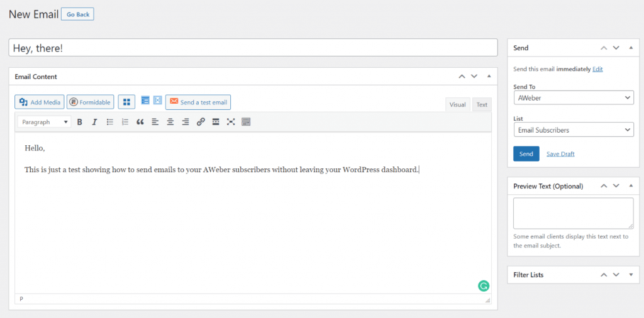Switch to the Text editor tab

(x=482, y=104)
